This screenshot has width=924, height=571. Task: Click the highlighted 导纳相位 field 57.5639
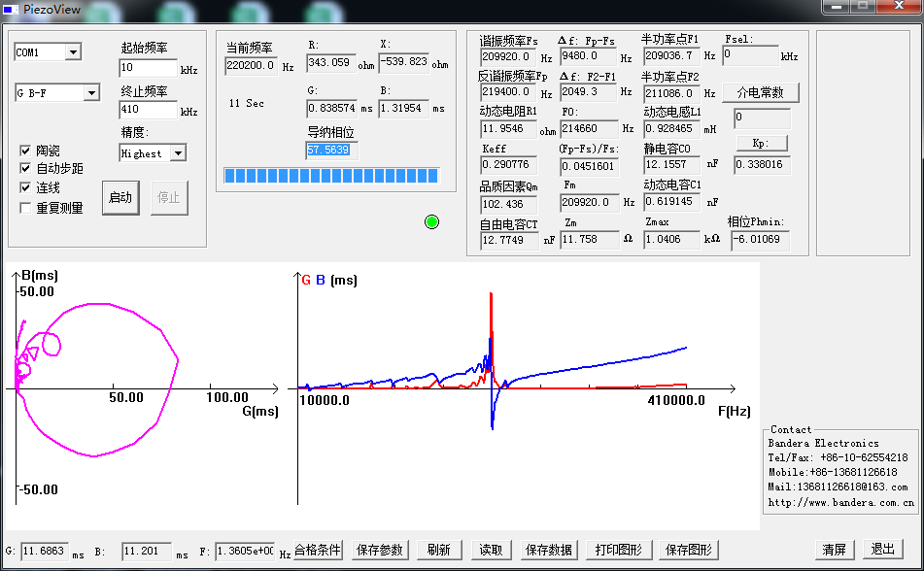point(331,151)
